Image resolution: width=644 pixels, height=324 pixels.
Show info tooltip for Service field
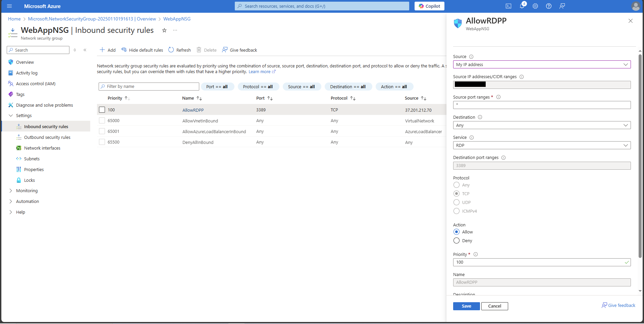(472, 138)
